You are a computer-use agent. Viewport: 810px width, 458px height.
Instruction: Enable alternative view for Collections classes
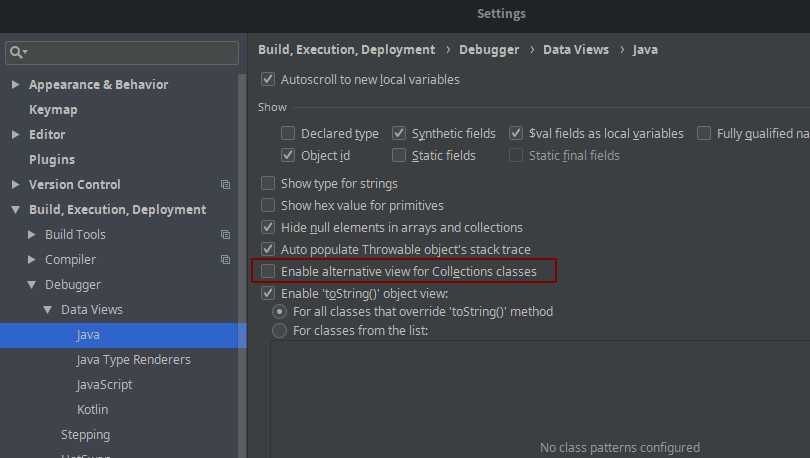[268, 271]
